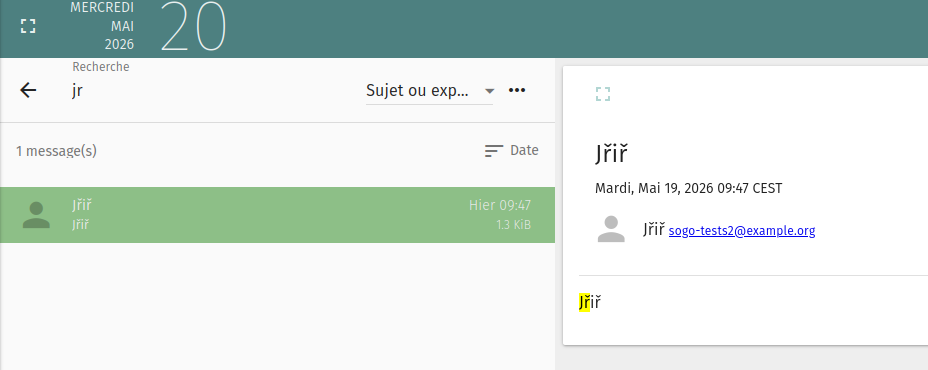Click the 'Hier 09:47' timestamp on the message

click(500, 205)
